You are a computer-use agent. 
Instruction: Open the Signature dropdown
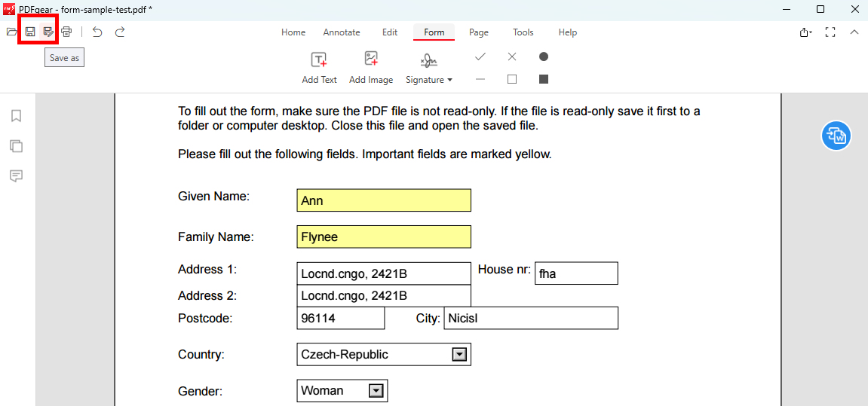429,68
